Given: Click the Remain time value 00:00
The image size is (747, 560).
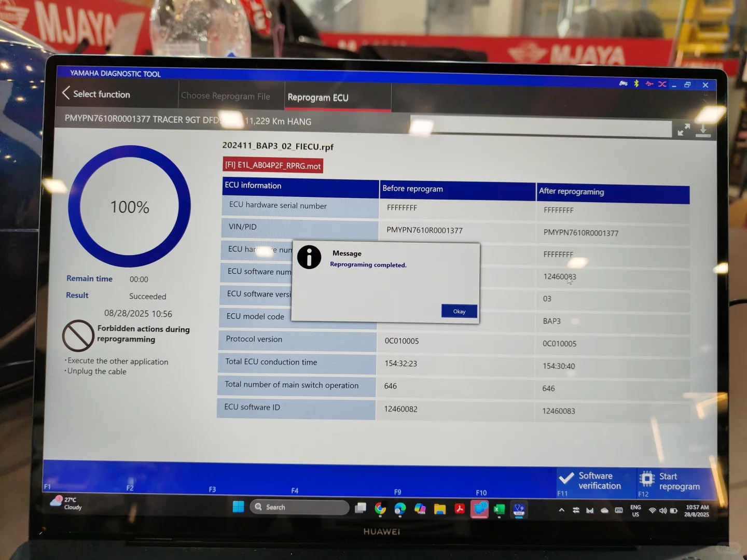Looking at the screenshot, I should 139,279.
